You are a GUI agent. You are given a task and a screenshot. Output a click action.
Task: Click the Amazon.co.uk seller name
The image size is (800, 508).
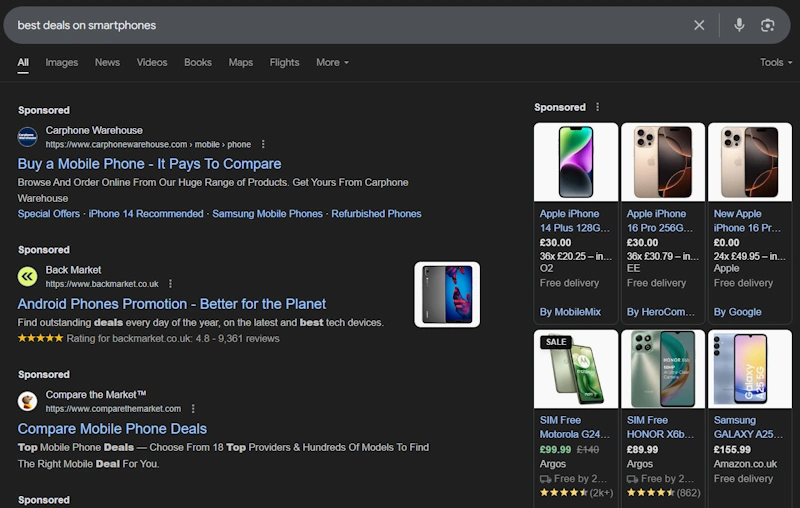coord(745,464)
